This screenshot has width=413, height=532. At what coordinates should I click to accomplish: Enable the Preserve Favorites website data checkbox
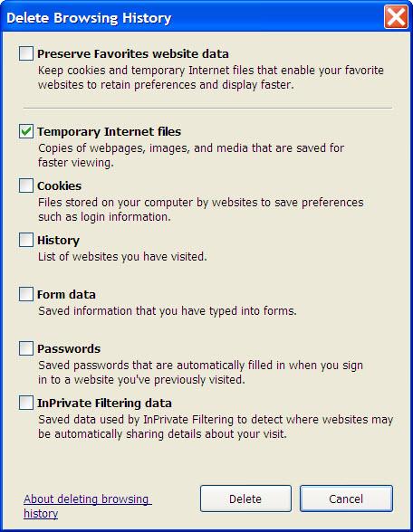point(26,53)
